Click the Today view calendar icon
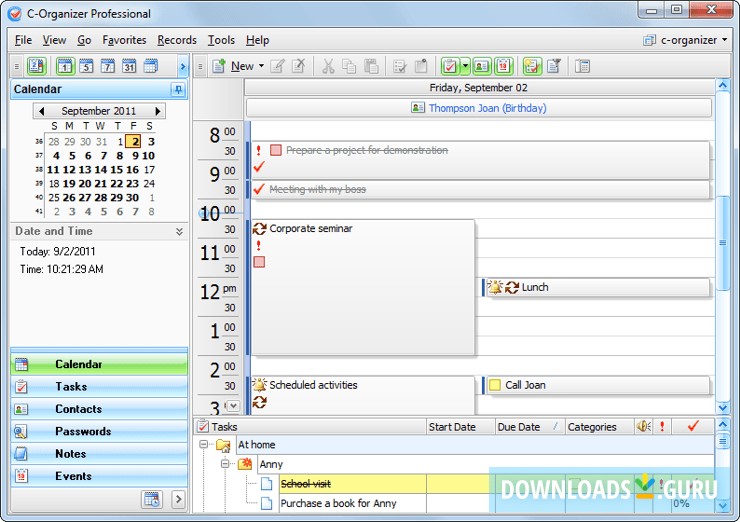 [36, 66]
